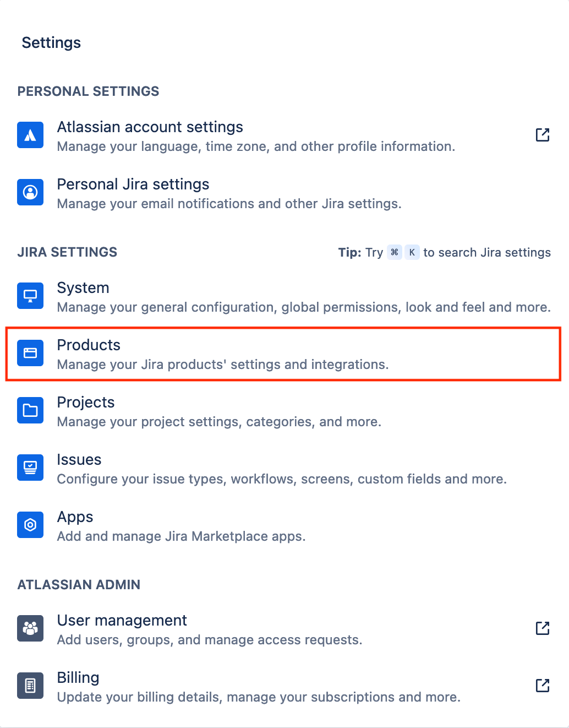The width and height of the screenshot is (569, 728).
Task: Click the Settings page heading
Action: (x=51, y=42)
